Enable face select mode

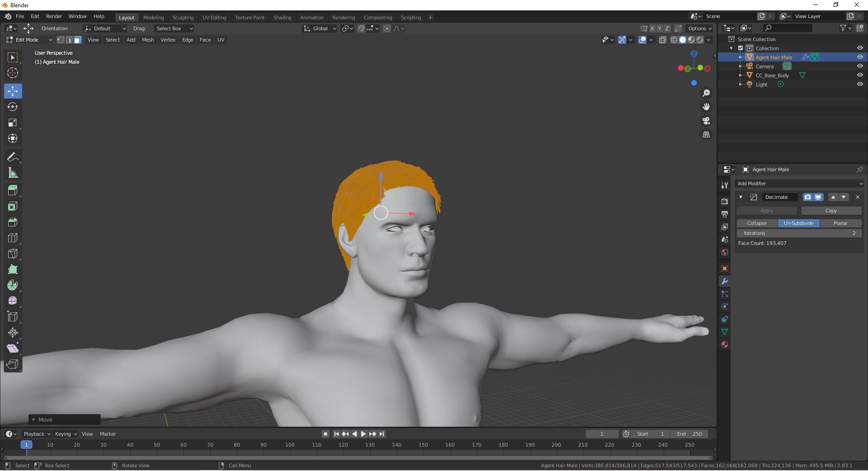click(77, 40)
